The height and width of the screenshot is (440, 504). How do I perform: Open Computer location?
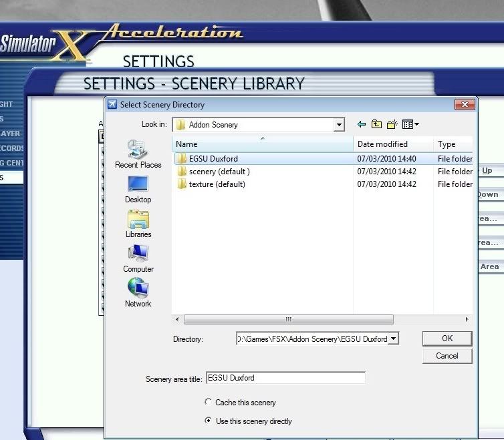tap(138, 258)
